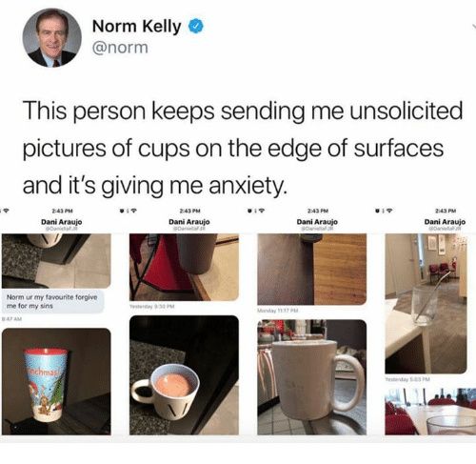Image resolution: width=476 pixels, height=464 pixels.
Task: Open the glass near red chairs photo
Action: click(x=430, y=411)
